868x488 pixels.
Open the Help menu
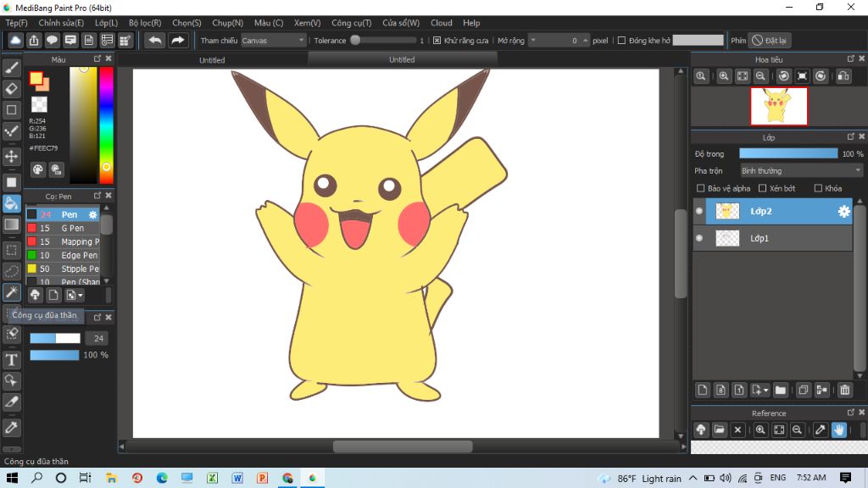(471, 23)
